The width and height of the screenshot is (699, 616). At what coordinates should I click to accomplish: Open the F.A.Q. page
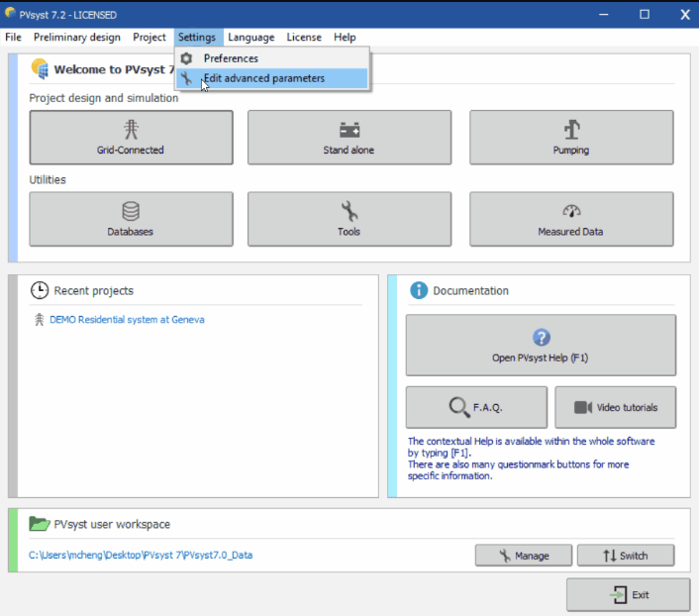[x=476, y=407]
